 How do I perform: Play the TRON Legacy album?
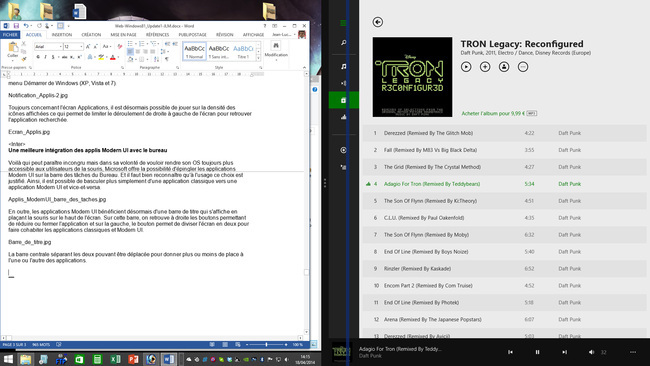tap(466, 67)
